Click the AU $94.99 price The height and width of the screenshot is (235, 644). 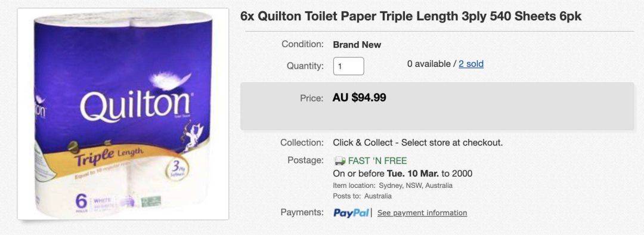pos(360,98)
